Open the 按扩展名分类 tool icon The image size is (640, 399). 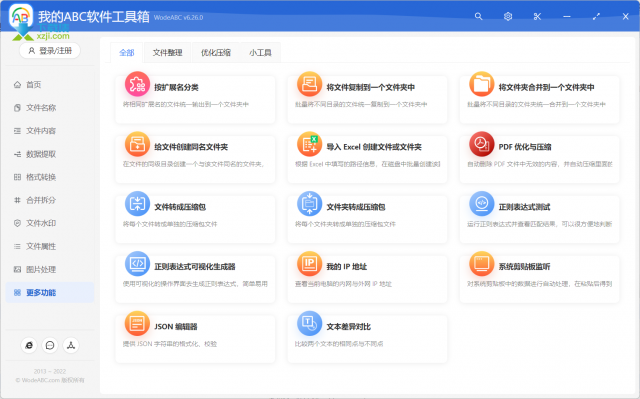pyautogui.click(x=137, y=84)
